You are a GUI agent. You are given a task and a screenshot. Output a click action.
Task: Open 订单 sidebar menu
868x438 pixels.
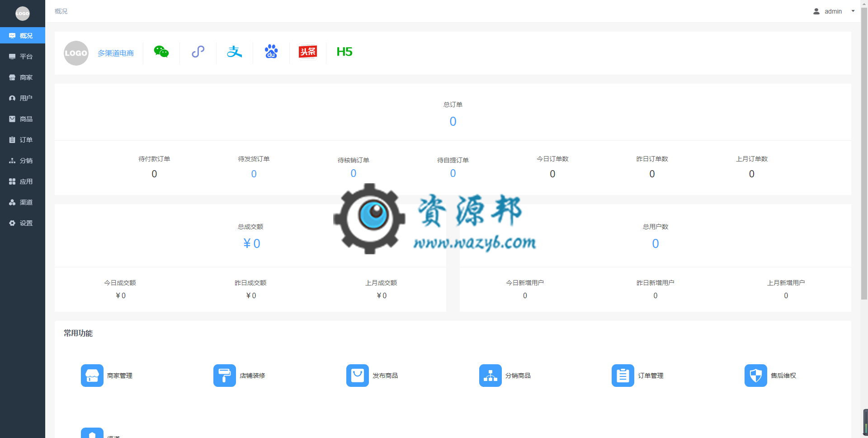click(x=23, y=140)
